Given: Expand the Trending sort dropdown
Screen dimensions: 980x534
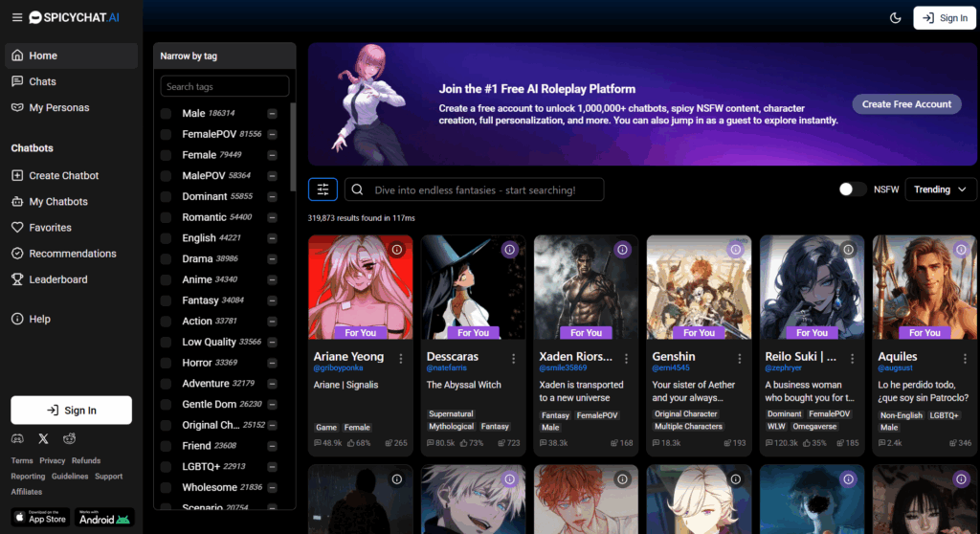Looking at the screenshot, I should click(x=940, y=189).
